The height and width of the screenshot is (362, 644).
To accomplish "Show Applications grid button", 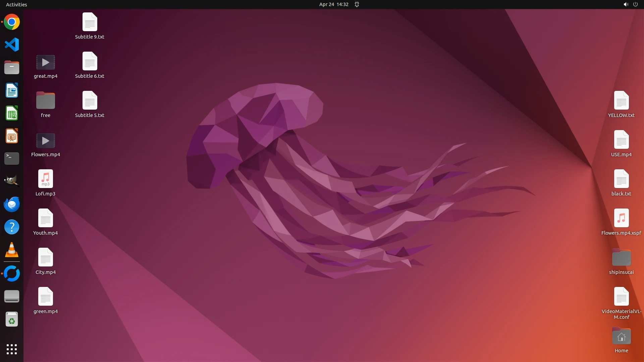I will (12, 349).
